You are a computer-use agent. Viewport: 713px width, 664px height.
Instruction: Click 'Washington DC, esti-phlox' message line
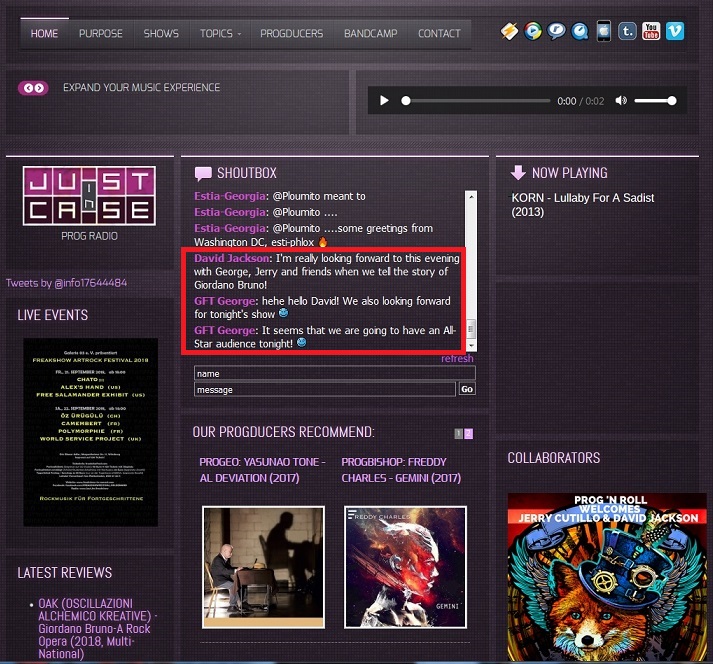261,242
